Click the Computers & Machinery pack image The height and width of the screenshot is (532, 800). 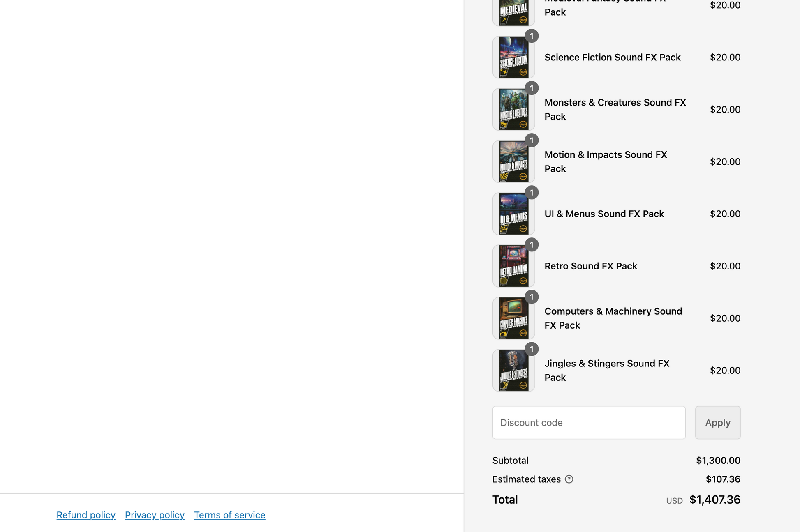pyautogui.click(x=513, y=318)
